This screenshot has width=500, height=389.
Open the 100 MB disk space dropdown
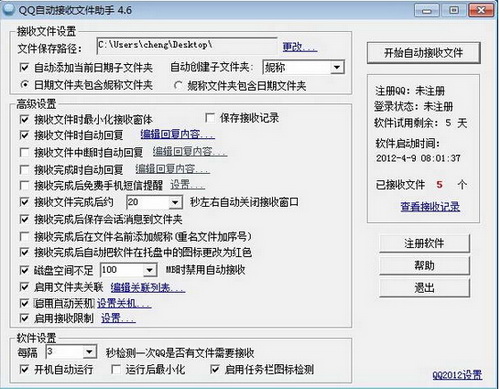click(x=150, y=270)
